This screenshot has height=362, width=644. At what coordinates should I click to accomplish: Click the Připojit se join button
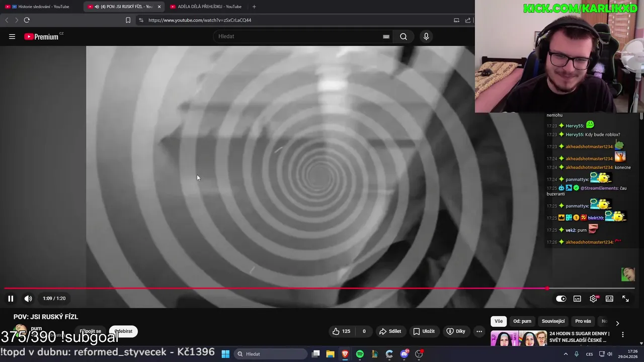[91, 331]
